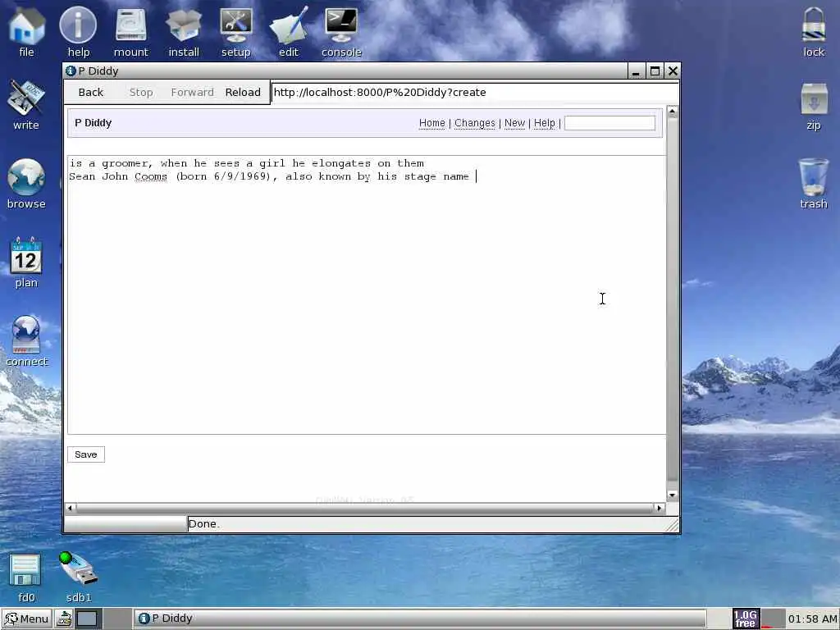Click the 1.0G free storage tray icon
Screen dimensions: 840x630
745,619
